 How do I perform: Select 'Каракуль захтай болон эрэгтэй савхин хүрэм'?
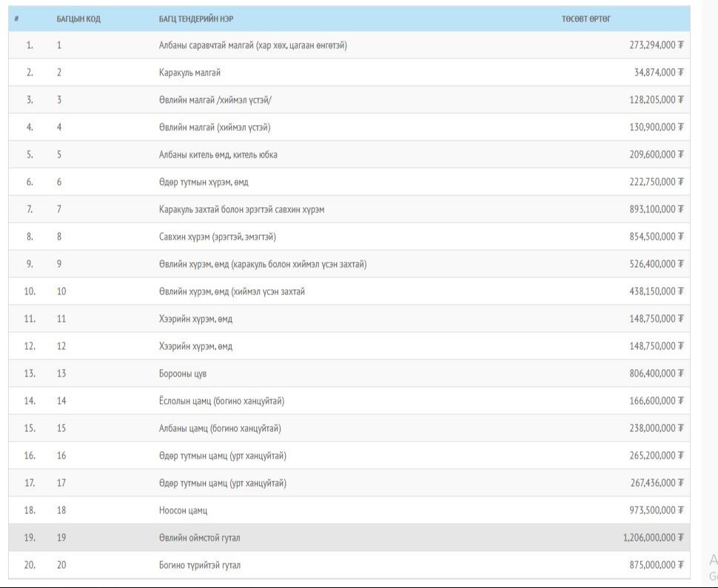pyautogui.click(x=241, y=209)
